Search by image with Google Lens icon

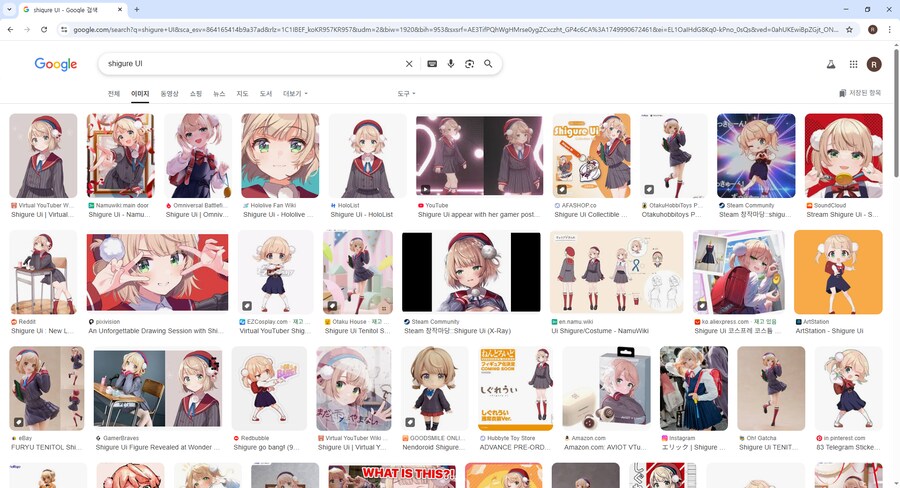tap(470, 64)
